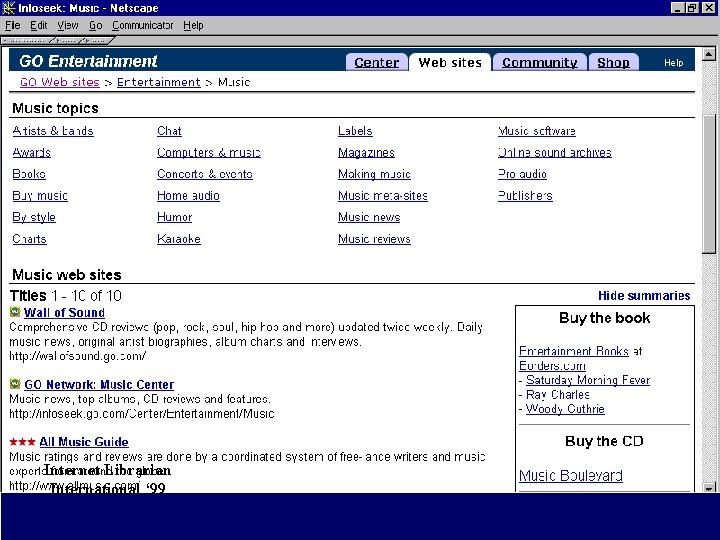
Task: Switch to the Community tab
Action: pyautogui.click(x=540, y=62)
